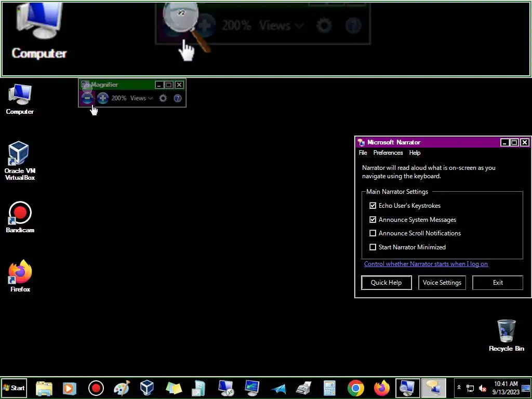The width and height of the screenshot is (532, 399).
Task: Open Google Chrome from the taskbar
Action: pyautogui.click(x=355, y=388)
